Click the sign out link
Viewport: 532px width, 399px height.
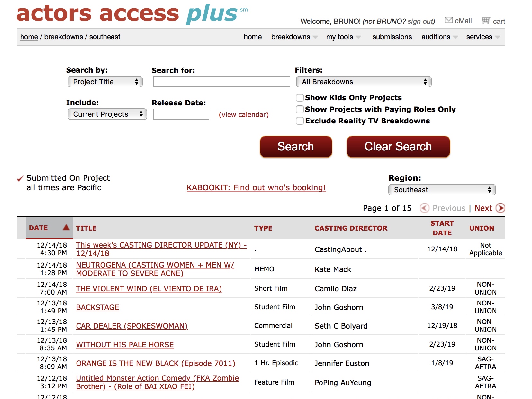point(421,21)
